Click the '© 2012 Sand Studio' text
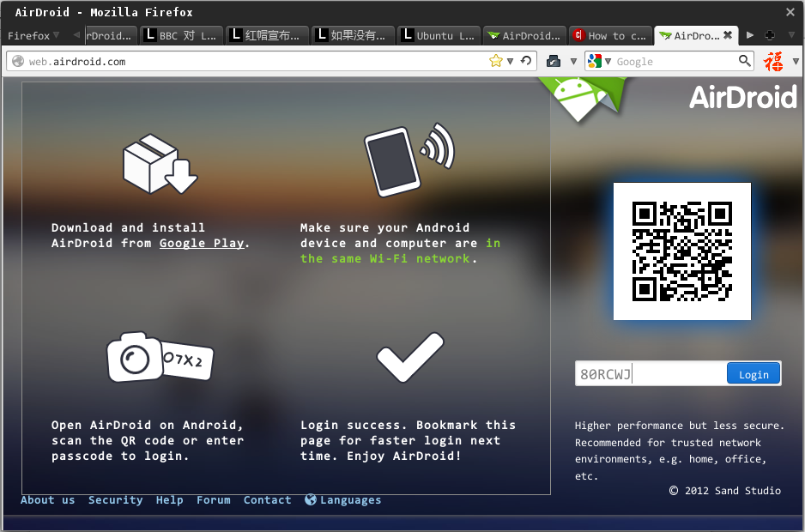The width and height of the screenshot is (805, 532). click(x=725, y=491)
